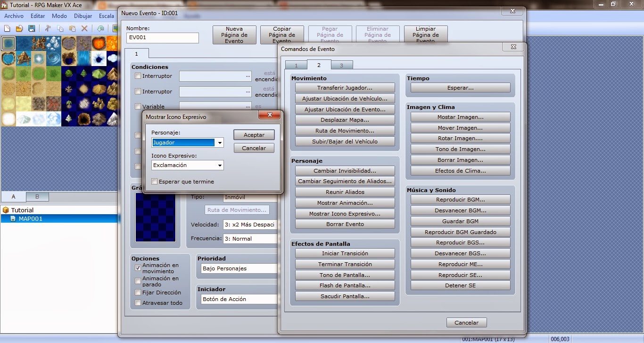Open the Dibujar menu
The width and height of the screenshot is (644, 343).
pos(83,16)
